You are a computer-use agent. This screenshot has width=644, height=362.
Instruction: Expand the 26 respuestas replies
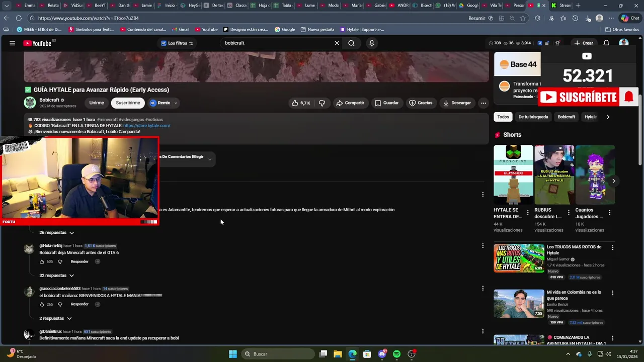coord(56,233)
